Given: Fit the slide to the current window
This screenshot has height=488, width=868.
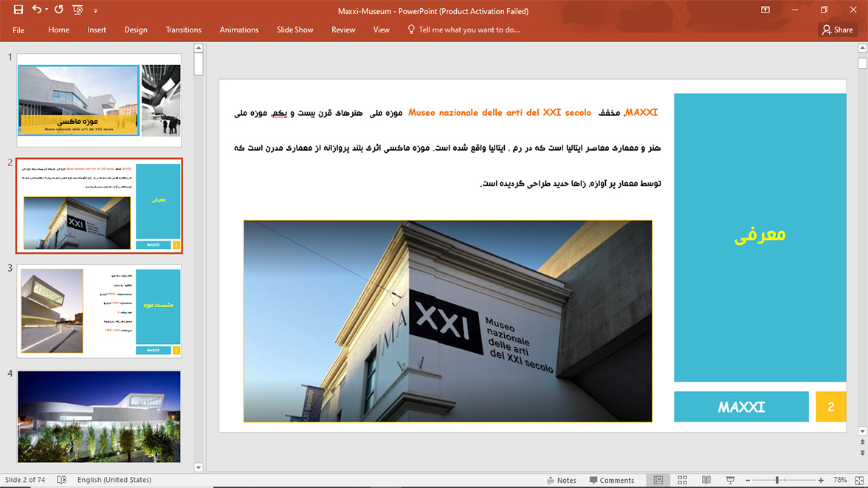Looking at the screenshot, I should pyautogui.click(x=859, y=480).
